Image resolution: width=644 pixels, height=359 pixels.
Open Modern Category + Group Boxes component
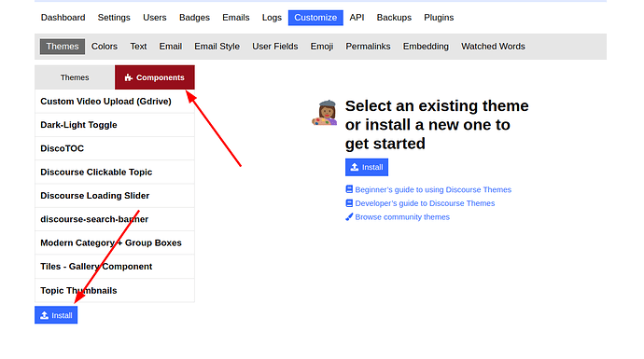point(115,242)
